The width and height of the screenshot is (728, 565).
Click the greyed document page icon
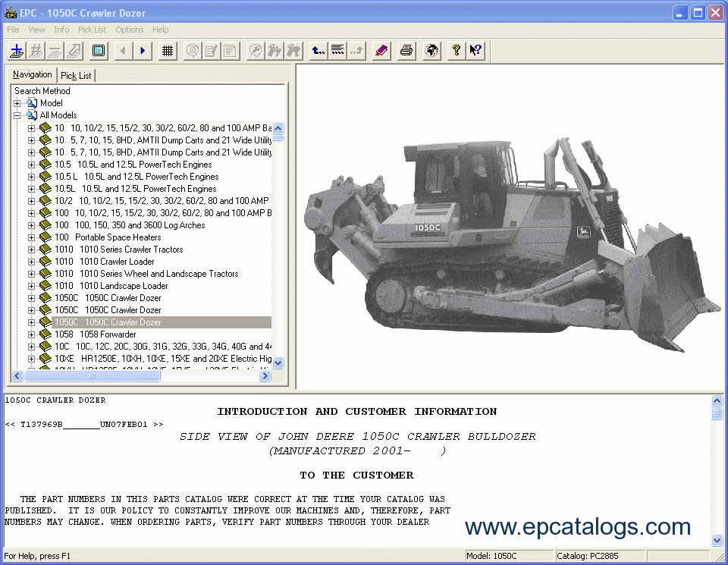click(231, 51)
